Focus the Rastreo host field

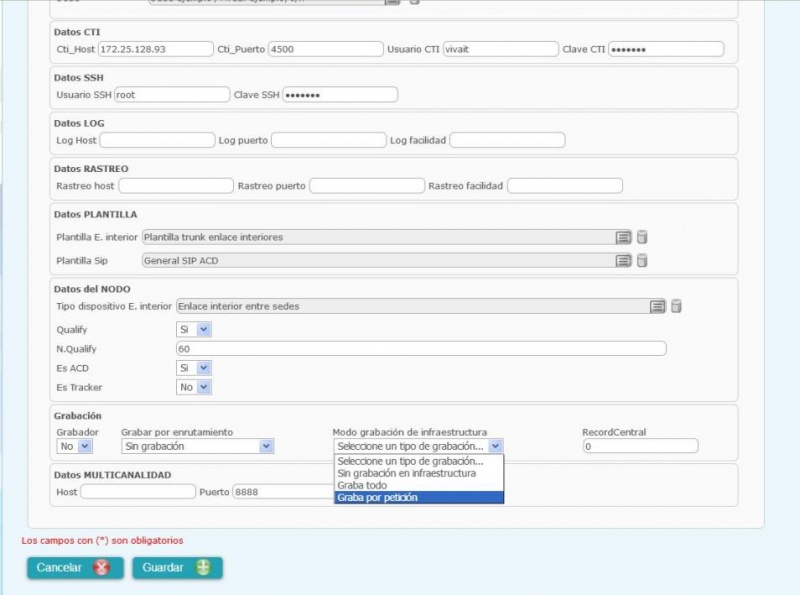[176, 186]
